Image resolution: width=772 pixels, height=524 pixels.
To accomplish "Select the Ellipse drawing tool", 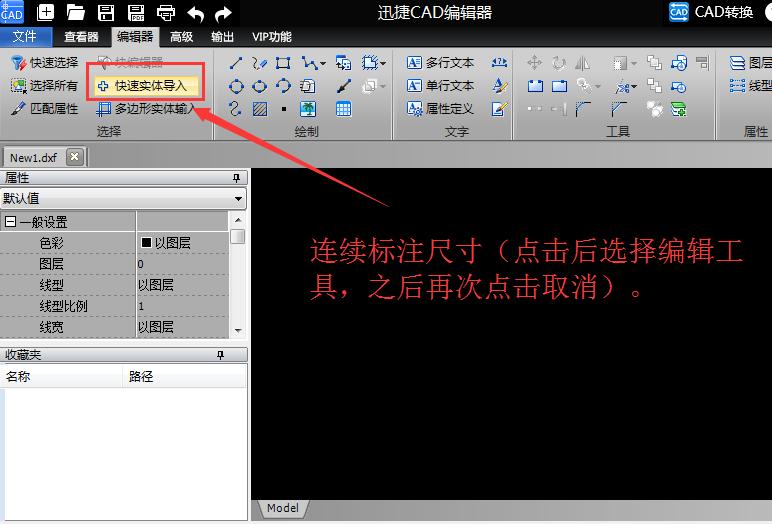I will (x=259, y=87).
